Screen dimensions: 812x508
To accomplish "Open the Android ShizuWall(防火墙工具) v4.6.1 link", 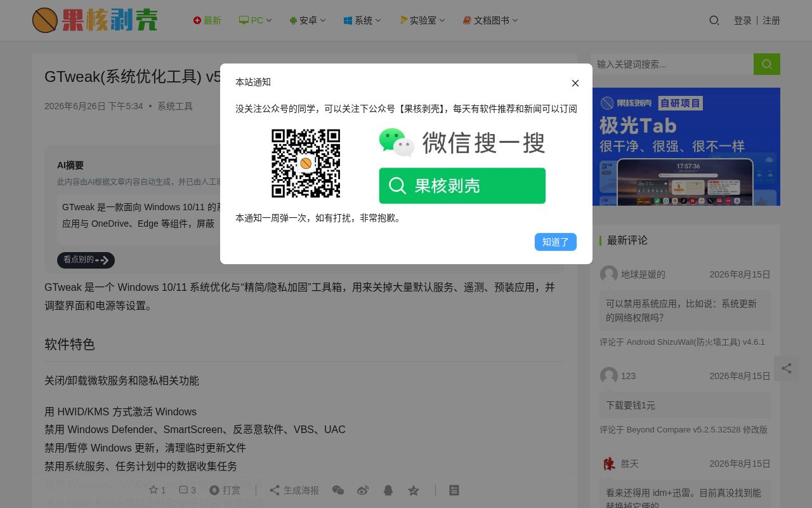I will (696, 342).
